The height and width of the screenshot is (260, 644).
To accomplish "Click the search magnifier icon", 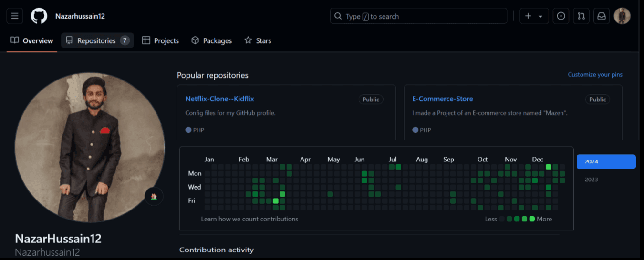I will [x=338, y=16].
